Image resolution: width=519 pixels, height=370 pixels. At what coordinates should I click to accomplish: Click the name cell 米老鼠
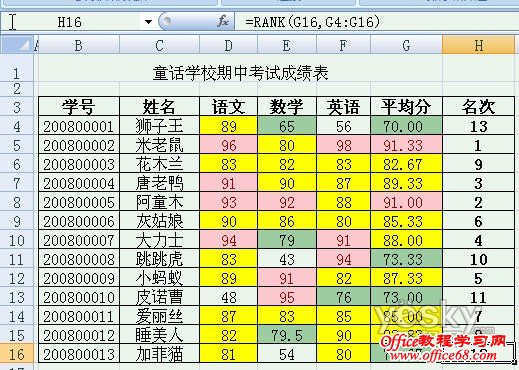[159, 145]
